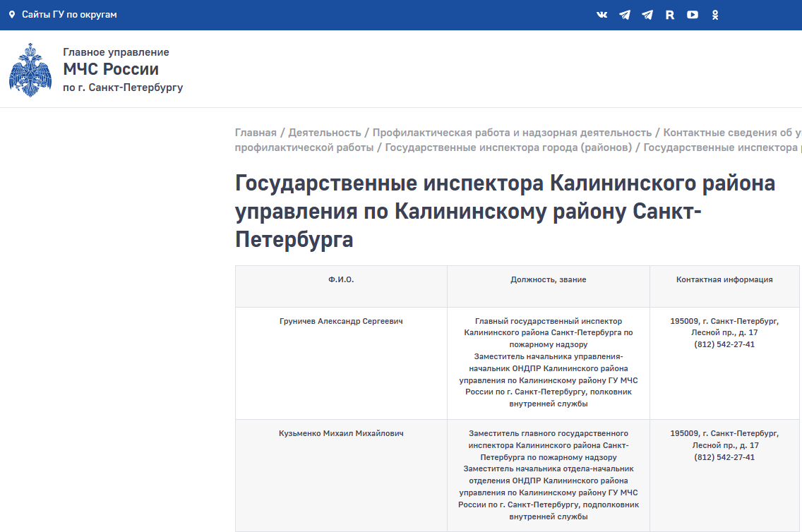Open Государственные инспектора города (районов) breadcrumb
The image size is (802, 532).
(x=508, y=147)
